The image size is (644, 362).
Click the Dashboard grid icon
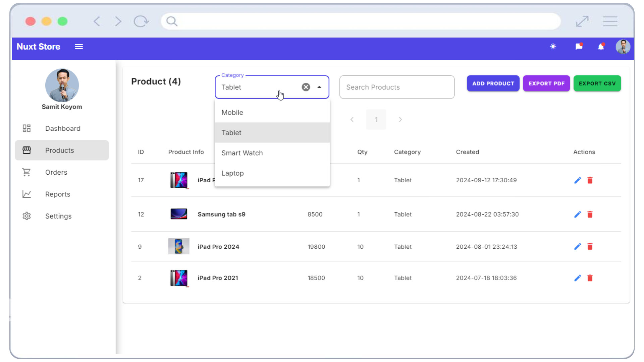pos(26,128)
